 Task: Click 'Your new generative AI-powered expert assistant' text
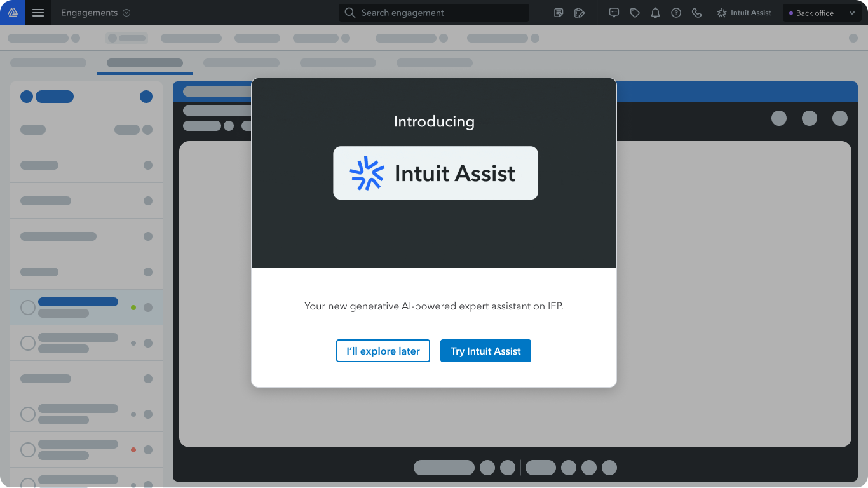pyautogui.click(x=434, y=306)
